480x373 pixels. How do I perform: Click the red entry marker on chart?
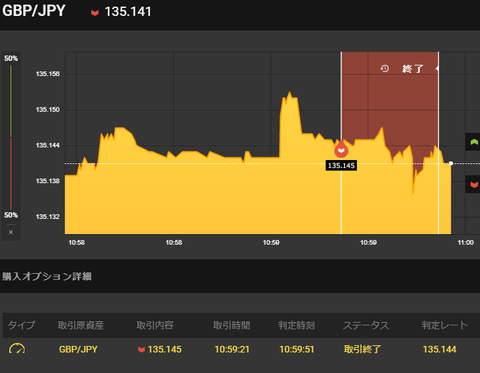tap(341, 149)
